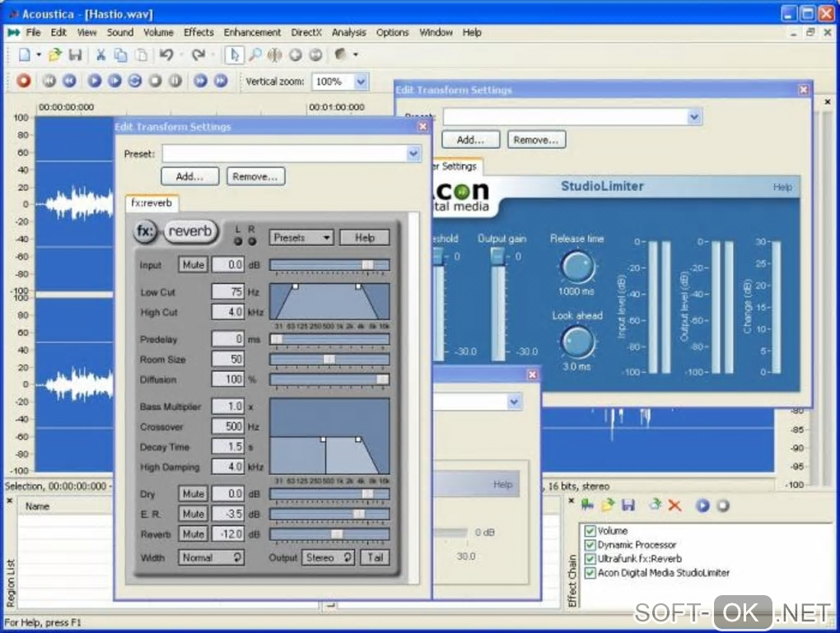Click the Redo arrow icon
Image resolution: width=840 pixels, height=633 pixels.
point(198,54)
